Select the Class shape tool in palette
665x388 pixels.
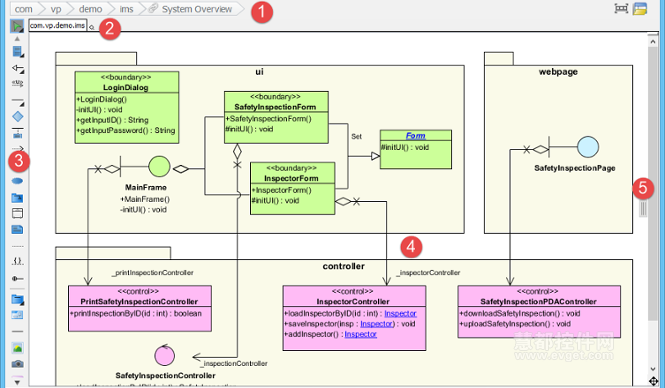click(17, 52)
